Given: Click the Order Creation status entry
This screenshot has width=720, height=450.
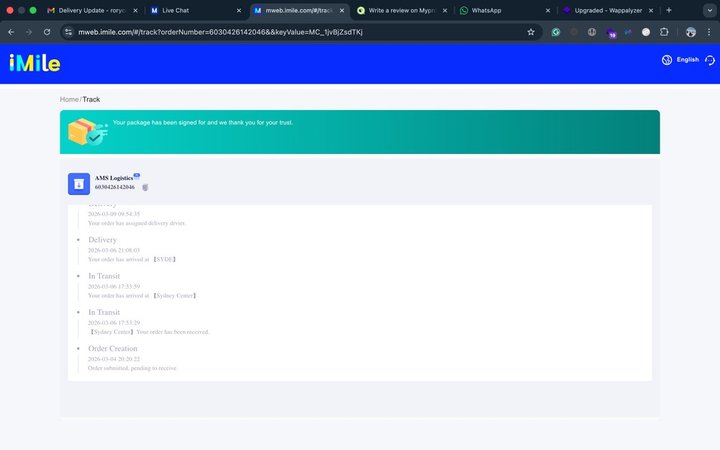Looking at the screenshot, I should tap(112, 349).
